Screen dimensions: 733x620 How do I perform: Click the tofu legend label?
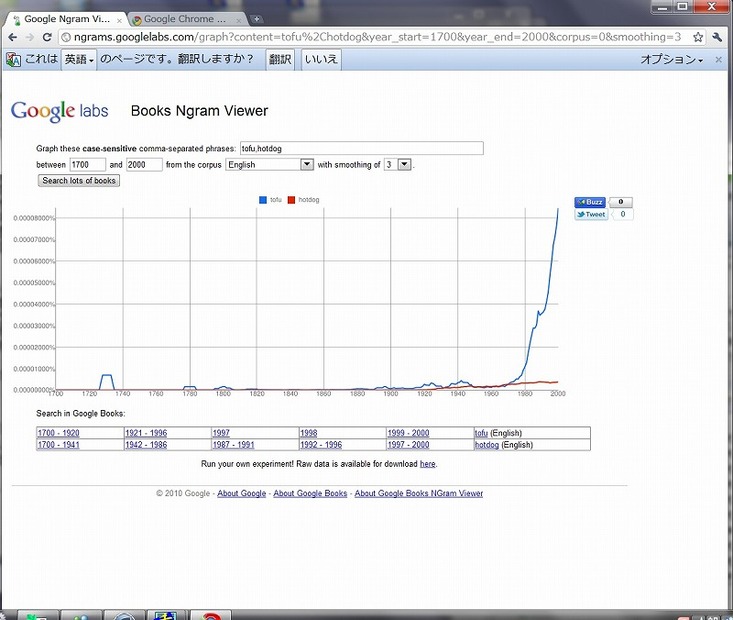[276, 200]
